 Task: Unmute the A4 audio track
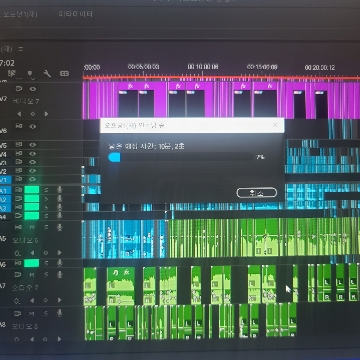coord(32,216)
